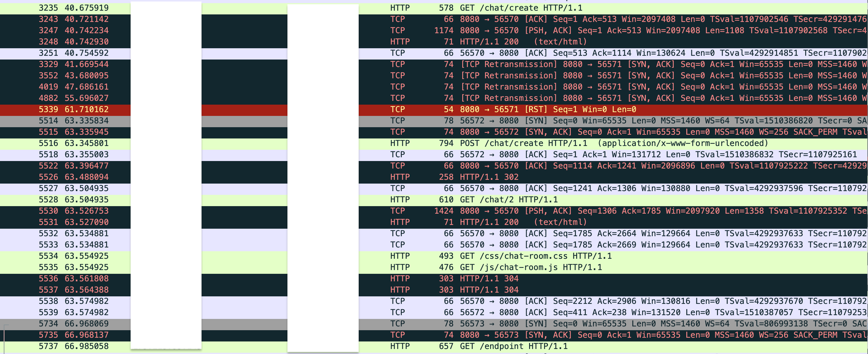Select packet 5737 GET /endpoint row
Viewport: 868px width, 354px height.
(513, 346)
